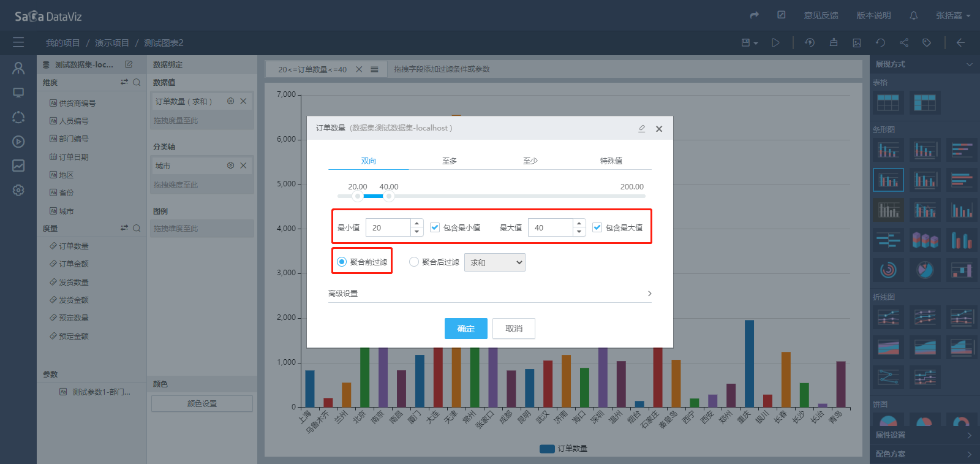Viewport: 980px width, 464px height.
Task: Click the 确定 confirm button
Action: 466,329
